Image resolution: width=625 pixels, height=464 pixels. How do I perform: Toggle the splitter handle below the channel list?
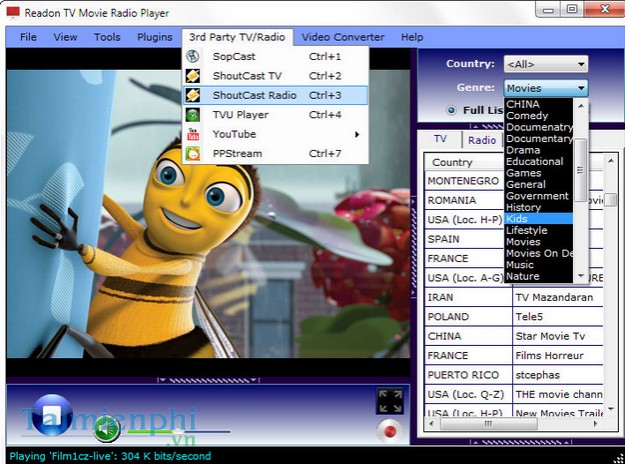click(521, 442)
